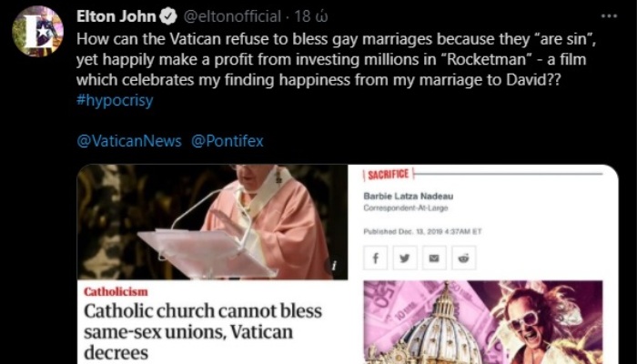The width and height of the screenshot is (637, 364).
Task: Click the Twitter share icon
Action: [x=405, y=258]
